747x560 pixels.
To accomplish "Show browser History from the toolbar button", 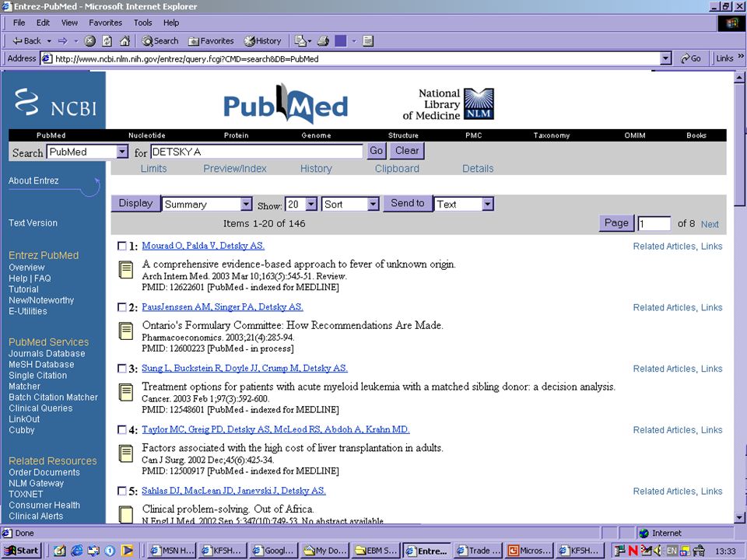I will tap(262, 41).
